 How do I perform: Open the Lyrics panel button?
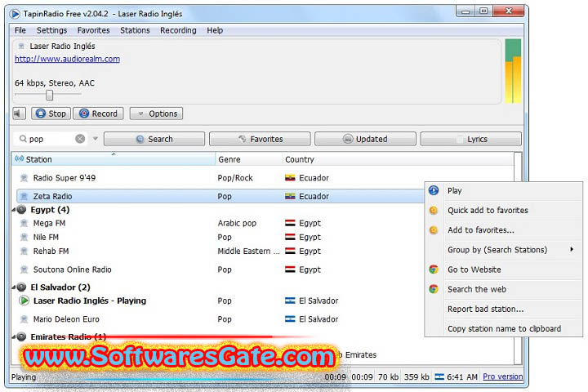click(470, 139)
